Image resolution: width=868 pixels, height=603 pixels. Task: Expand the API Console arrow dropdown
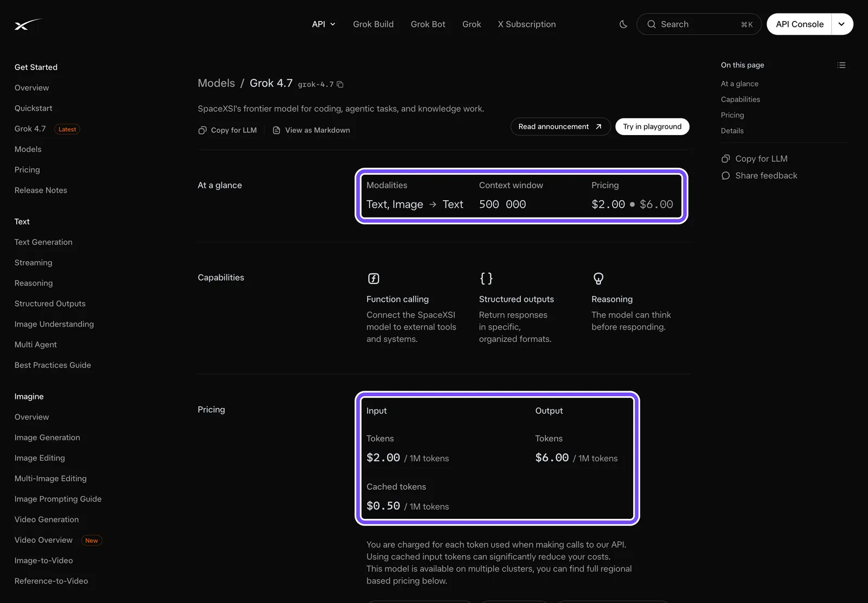coord(842,24)
